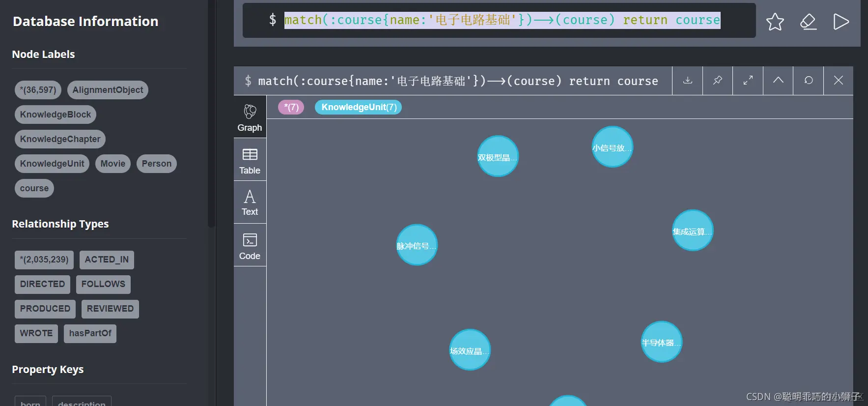Download the result frame export icon
The image size is (868, 406).
tap(688, 81)
